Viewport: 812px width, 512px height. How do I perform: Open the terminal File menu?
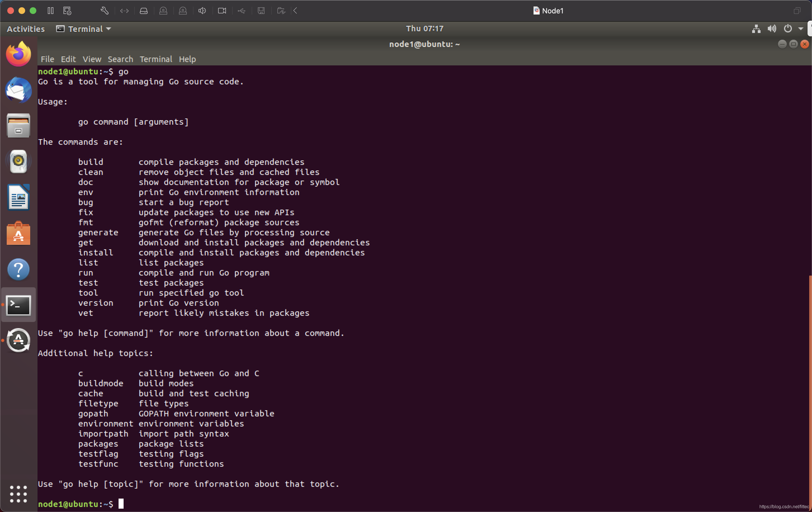point(48,59)
